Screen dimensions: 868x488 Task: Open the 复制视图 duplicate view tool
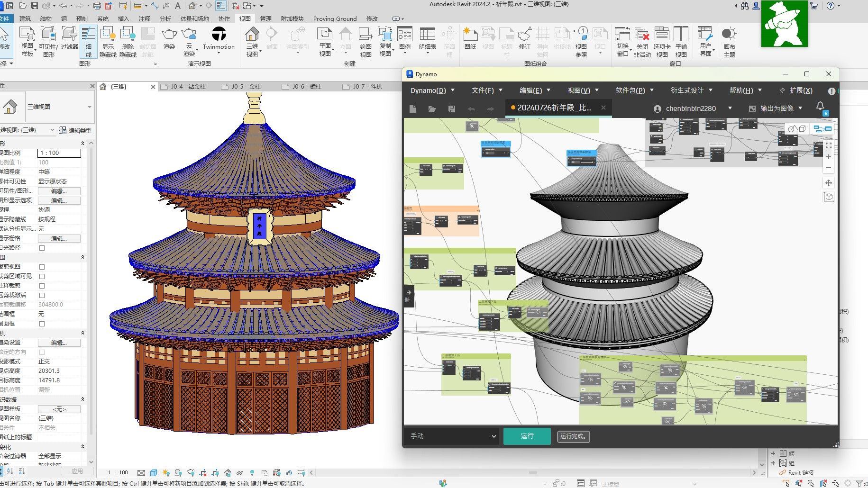(385, 42)
